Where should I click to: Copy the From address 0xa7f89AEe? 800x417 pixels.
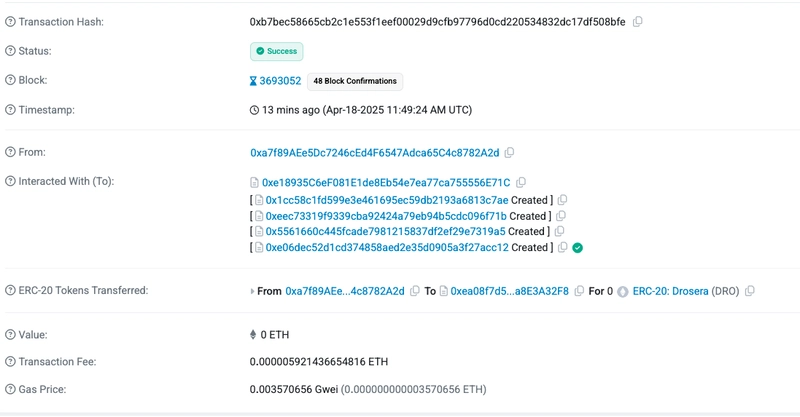[x=509, y=153]
